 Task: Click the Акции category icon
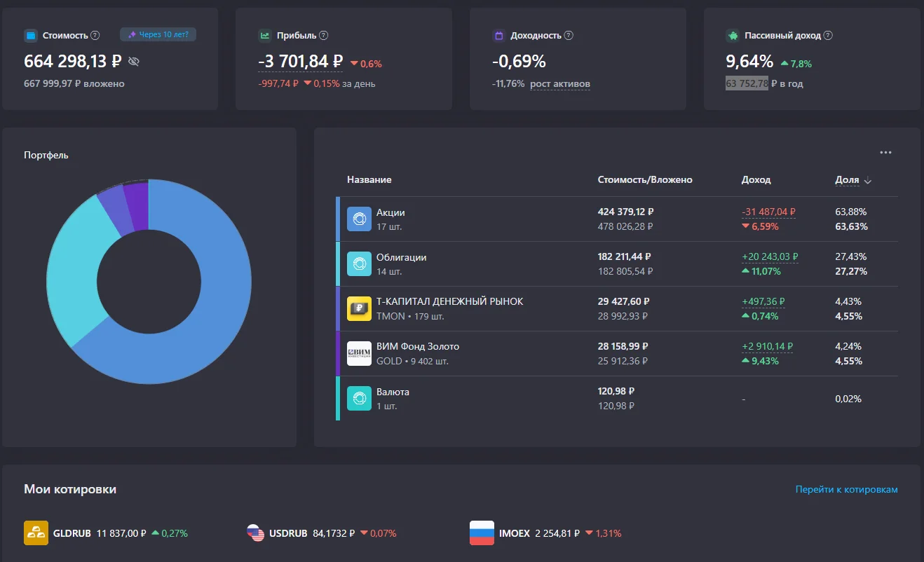coord(359,219)
